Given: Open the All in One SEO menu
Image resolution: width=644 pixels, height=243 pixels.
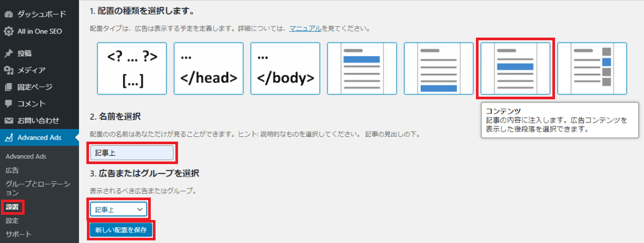Looking at the screenshot, I should point(39,31).
